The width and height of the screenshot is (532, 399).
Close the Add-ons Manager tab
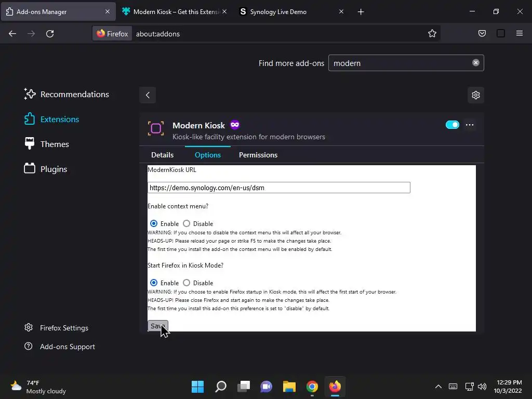click(x=107, y=11)
